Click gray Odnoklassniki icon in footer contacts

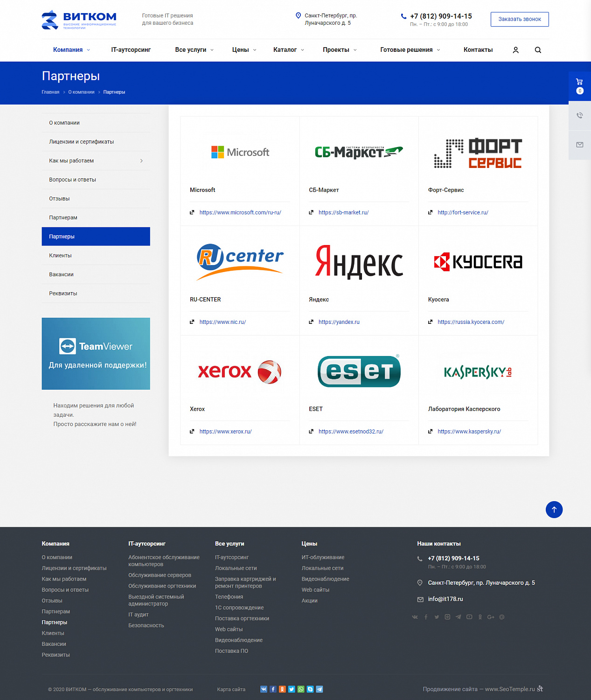coord(480,617)
